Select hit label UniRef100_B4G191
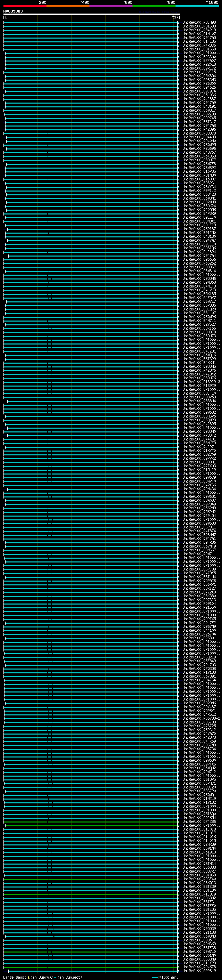 tap(199, 106)
